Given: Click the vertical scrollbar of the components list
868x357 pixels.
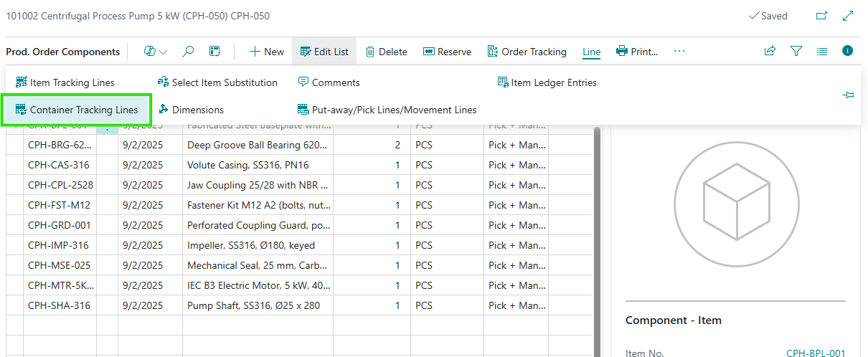Looking at the screenshot, I should click(x=598, y=237).
